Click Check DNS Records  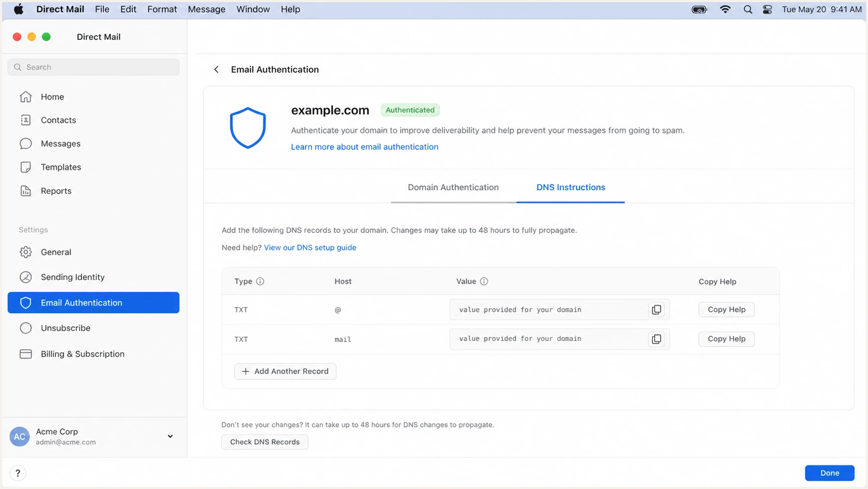tap(265, 442)
